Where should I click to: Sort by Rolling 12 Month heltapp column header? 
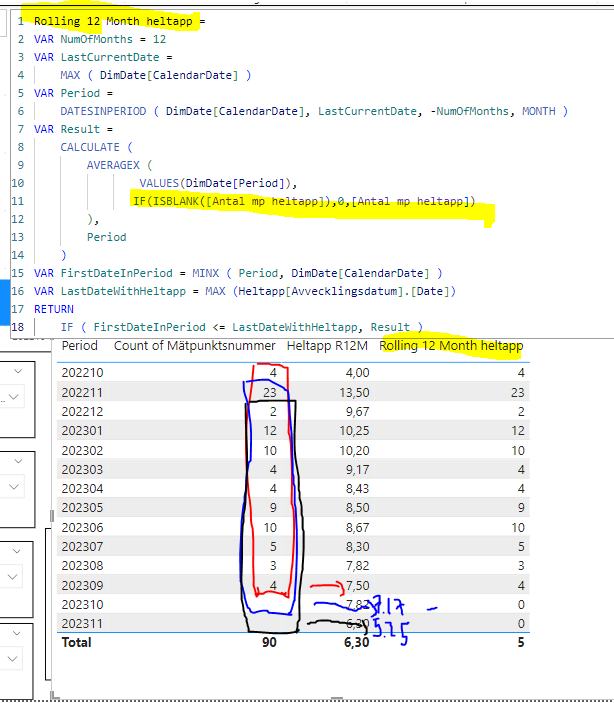pyautogui.click(x=451, y=346)
